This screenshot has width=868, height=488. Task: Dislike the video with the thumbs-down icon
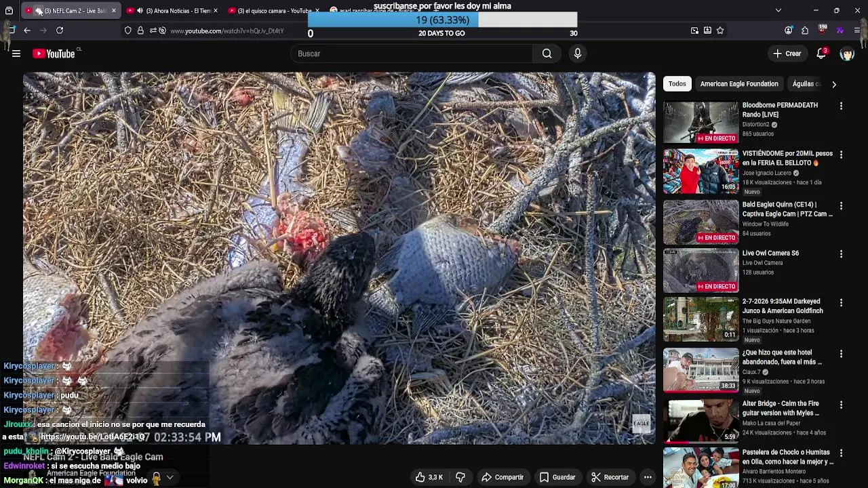pos(460,477)
